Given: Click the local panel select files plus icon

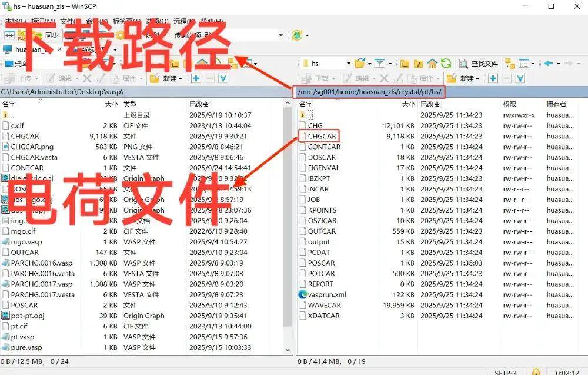Looking at the screenshot, I should [x=196, y=78].
